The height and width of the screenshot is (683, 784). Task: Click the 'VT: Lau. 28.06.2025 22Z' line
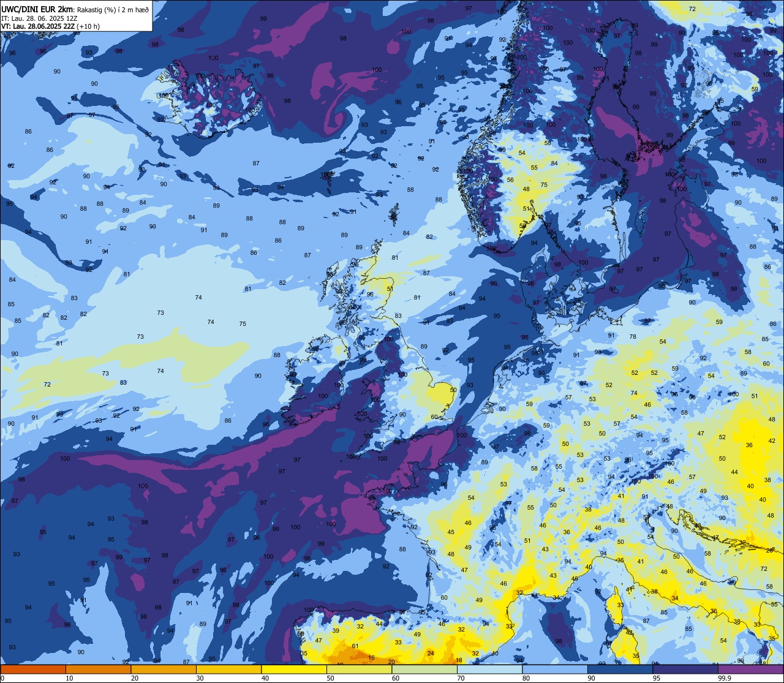click(x=38, y=26)
